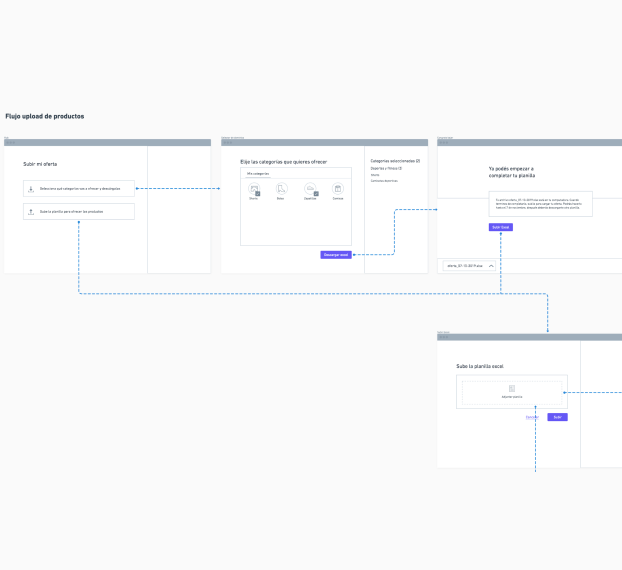The image size is (622, 570).
Task: Expand the downloaded file chevron in download bar
Action: pos(491,266)
